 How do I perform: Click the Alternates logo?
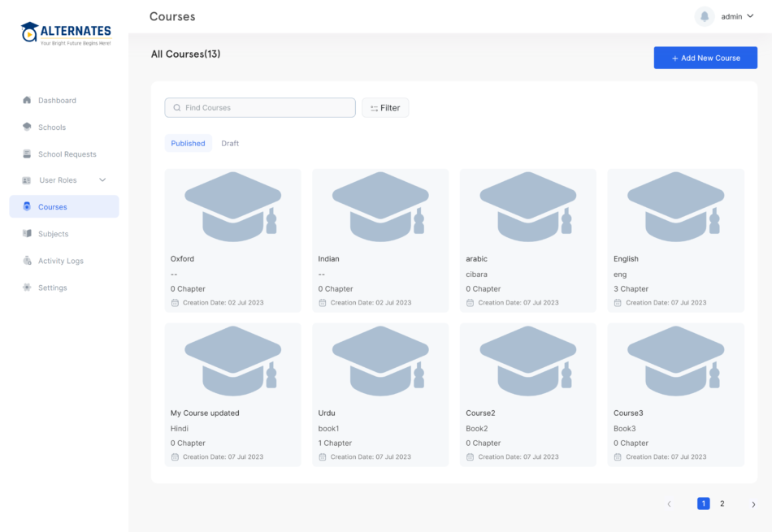click(65, 33)
